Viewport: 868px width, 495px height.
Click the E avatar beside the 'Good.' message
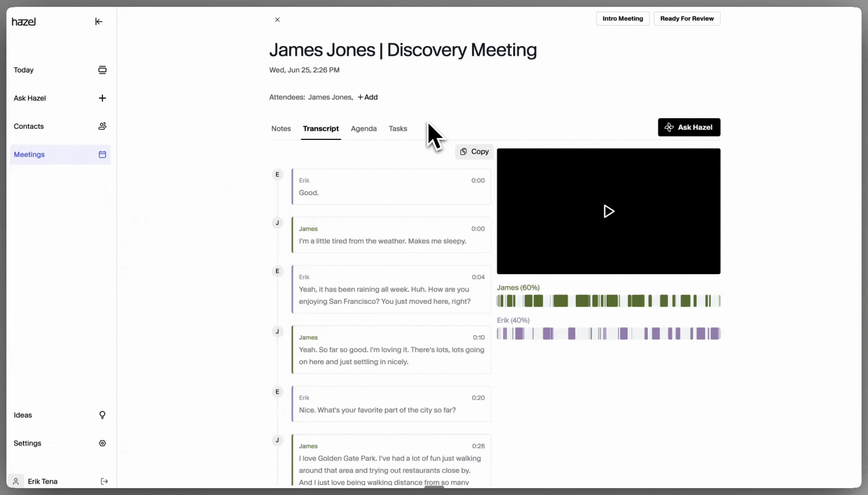(x=277, y=175)
